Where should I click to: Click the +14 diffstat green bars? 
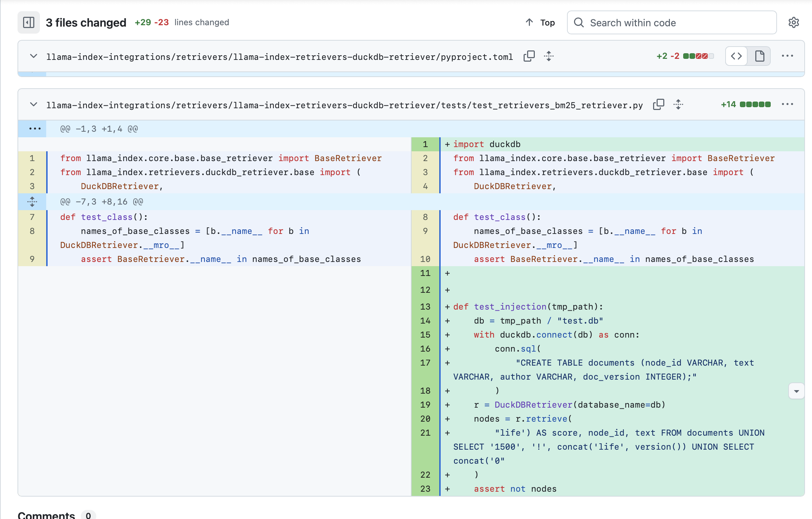point(755,104)
